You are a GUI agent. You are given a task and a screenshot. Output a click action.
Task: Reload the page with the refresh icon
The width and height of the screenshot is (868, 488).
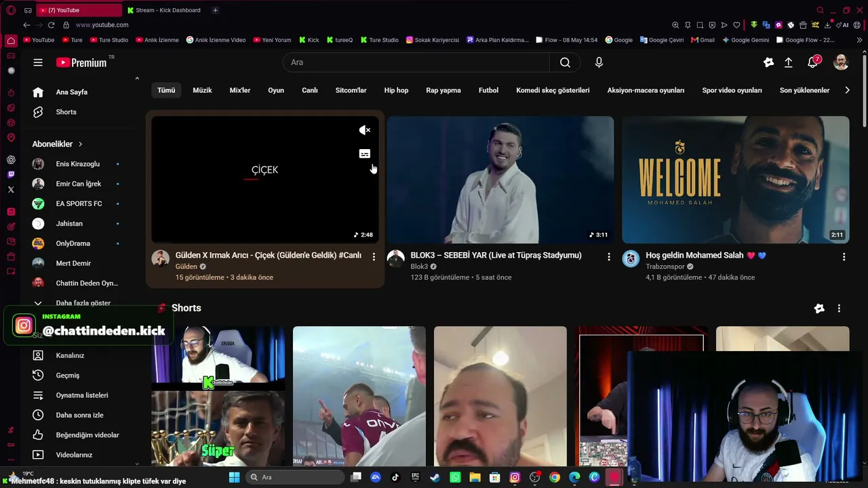coord(51,25)
